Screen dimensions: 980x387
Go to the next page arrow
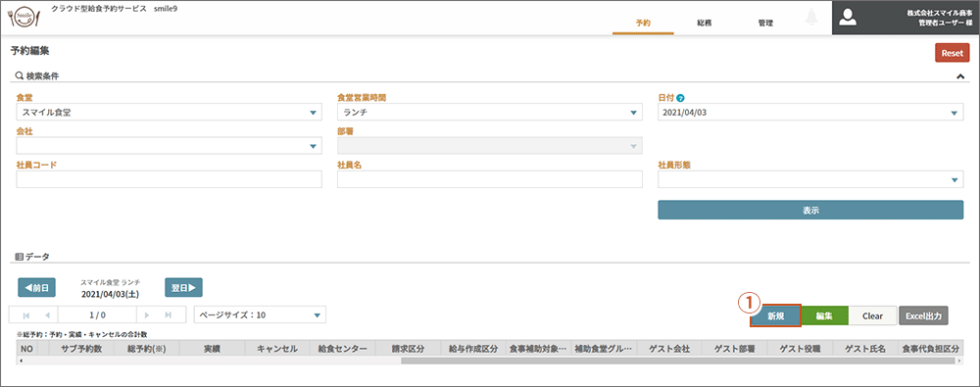pos(147,315)
